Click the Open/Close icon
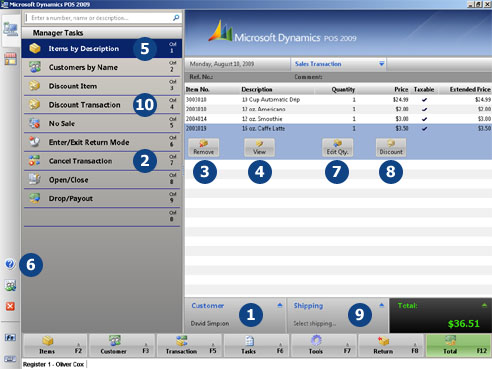The width and height of the screenshot is (492, 369). coord(35,179)
